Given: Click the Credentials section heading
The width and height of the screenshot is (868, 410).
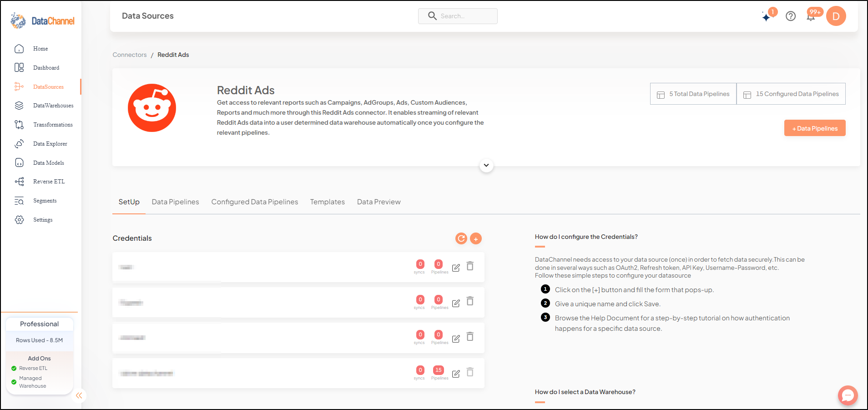Looking at the screenshot, I should coord(132,238).
